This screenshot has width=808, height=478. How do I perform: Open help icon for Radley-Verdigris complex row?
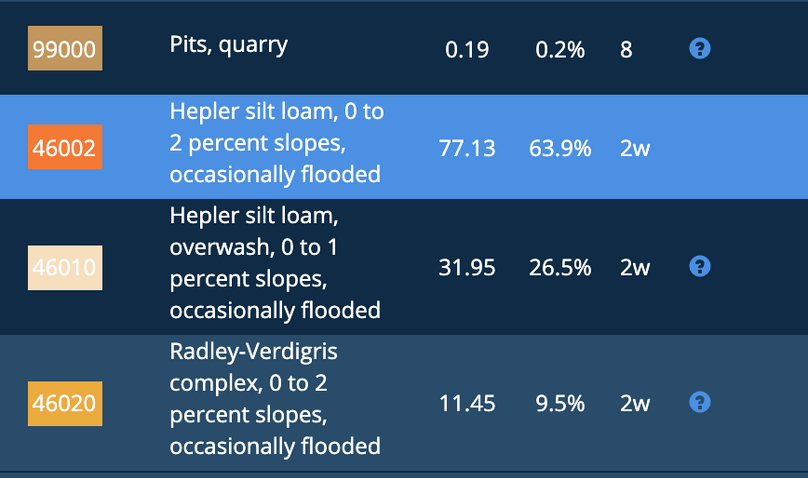pyautogui.click(x=700, y=403)
